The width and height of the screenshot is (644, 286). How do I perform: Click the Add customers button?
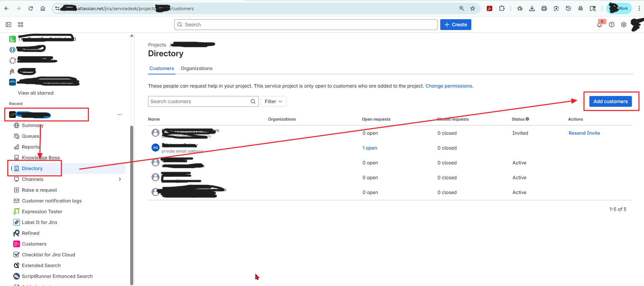tap(611, 101)
